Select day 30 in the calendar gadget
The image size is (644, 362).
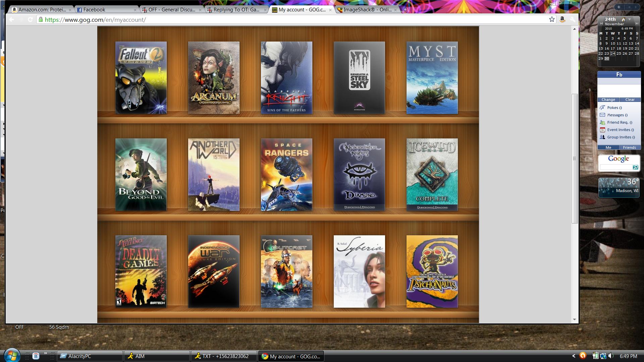606,58
